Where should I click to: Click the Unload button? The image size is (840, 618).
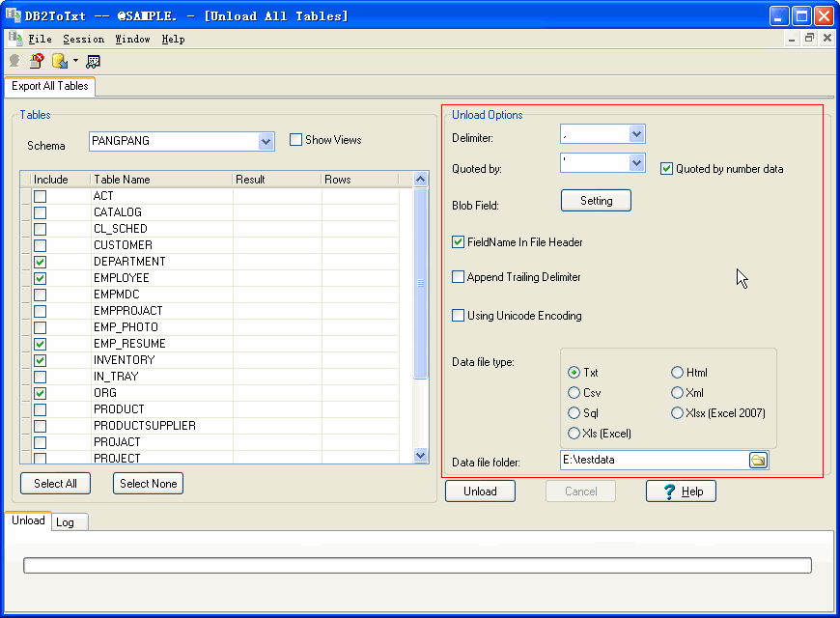point(480,491)
